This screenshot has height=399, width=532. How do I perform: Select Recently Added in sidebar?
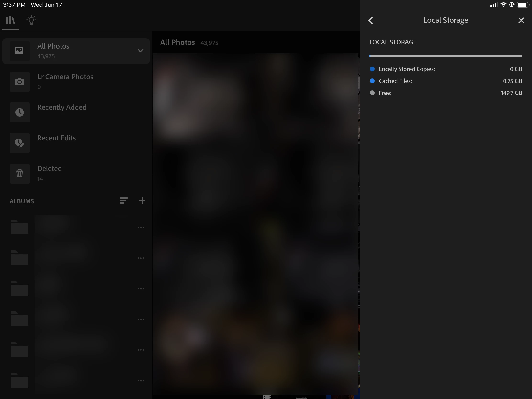point(62,107)
